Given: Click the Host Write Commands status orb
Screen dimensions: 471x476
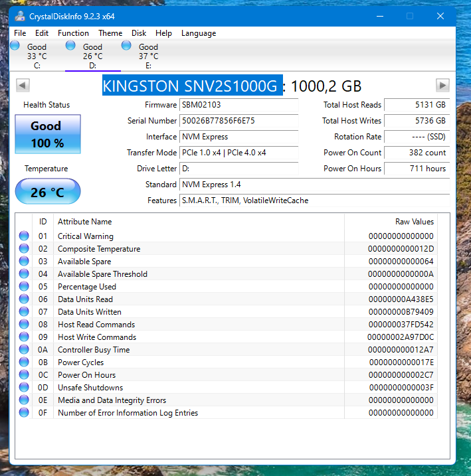Looking at the screenshot, I should pyautogui.click(x=24, y=337).
